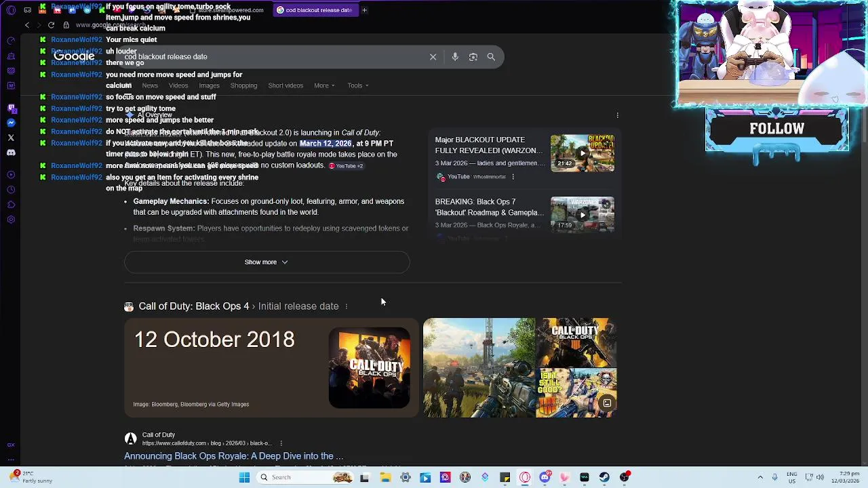This screenshot has width=868, height=488.
Task: Click the browser address bar URL
Action: click(x=110, y=25)
